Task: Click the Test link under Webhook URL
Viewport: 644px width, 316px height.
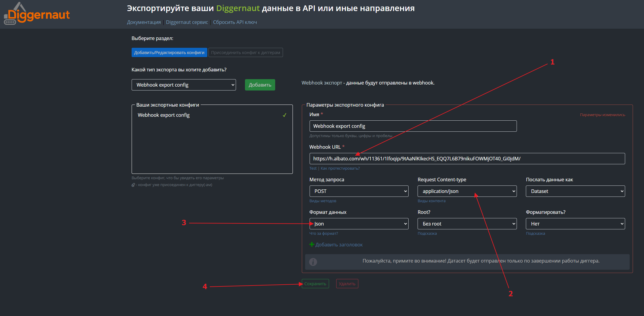Action: click(313, 168)
